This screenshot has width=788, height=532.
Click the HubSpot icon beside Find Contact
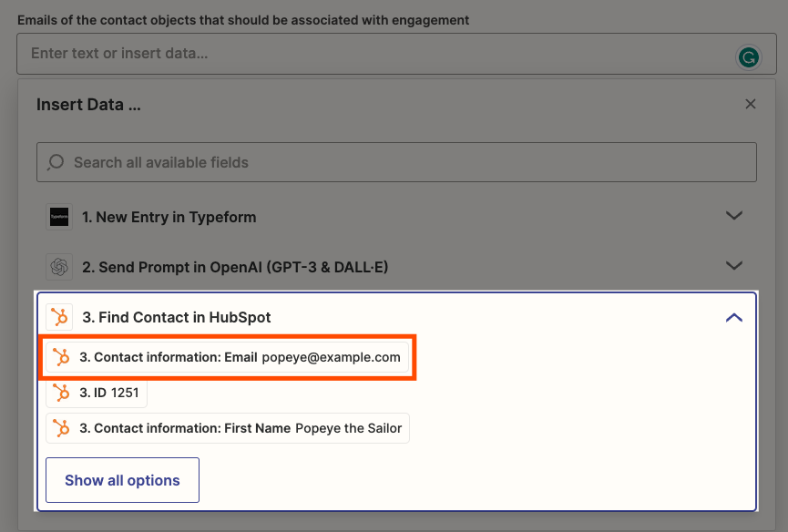coord(59,317)
